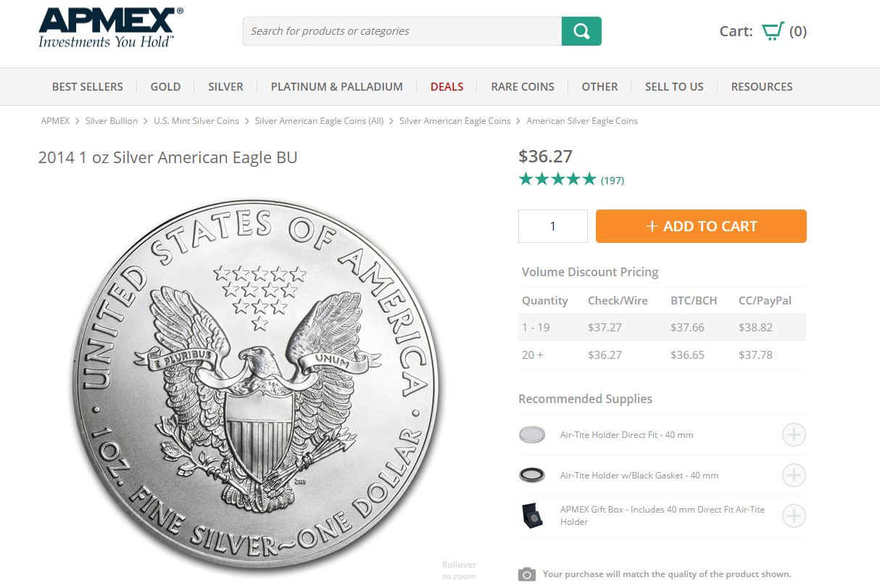The image size is (880, 588).
Task: Open the 197 reviews link
Action: 613,181
